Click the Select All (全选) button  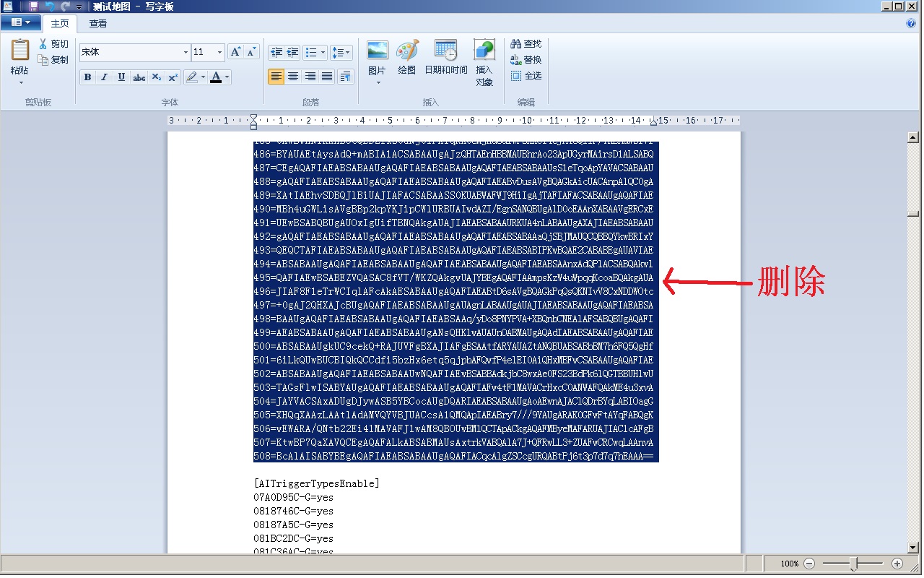point(526,76)
